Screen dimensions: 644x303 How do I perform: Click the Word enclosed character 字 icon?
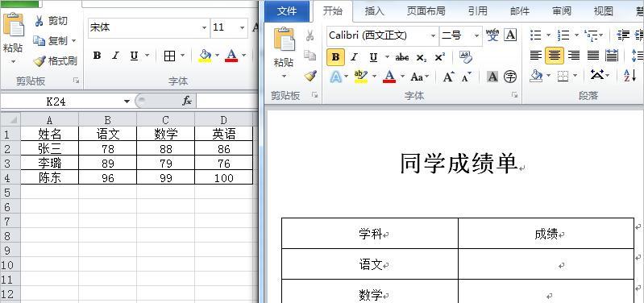click(x=510, y=77)
